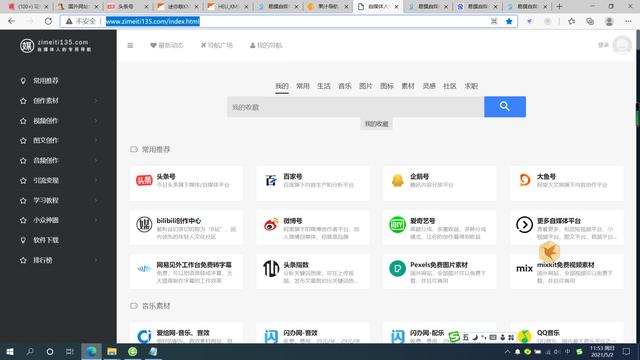
Task: Open the 更多自媒体平台 card
Action: tap(567, 227)
